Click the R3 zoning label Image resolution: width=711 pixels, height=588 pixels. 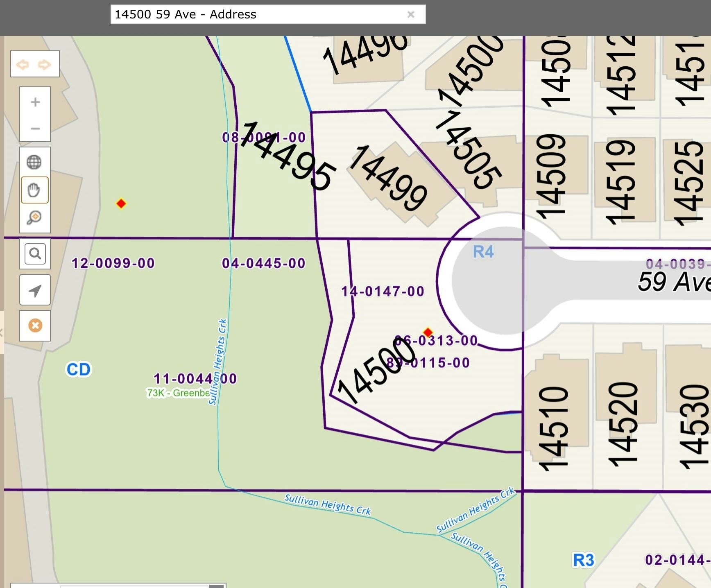(x=583, y=560)
